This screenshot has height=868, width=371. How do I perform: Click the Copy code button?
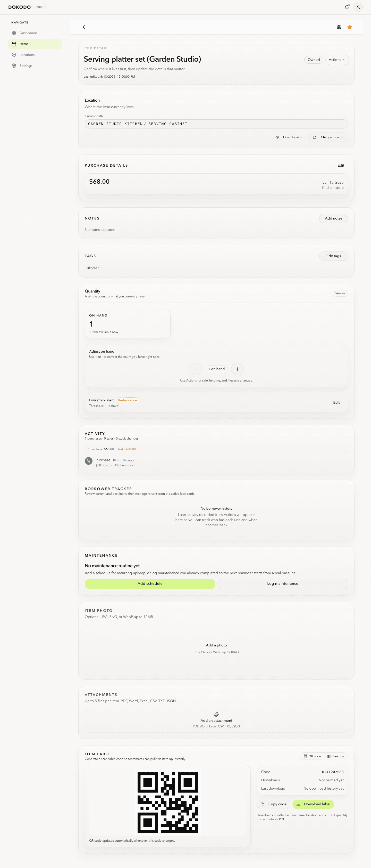[274, 804]
